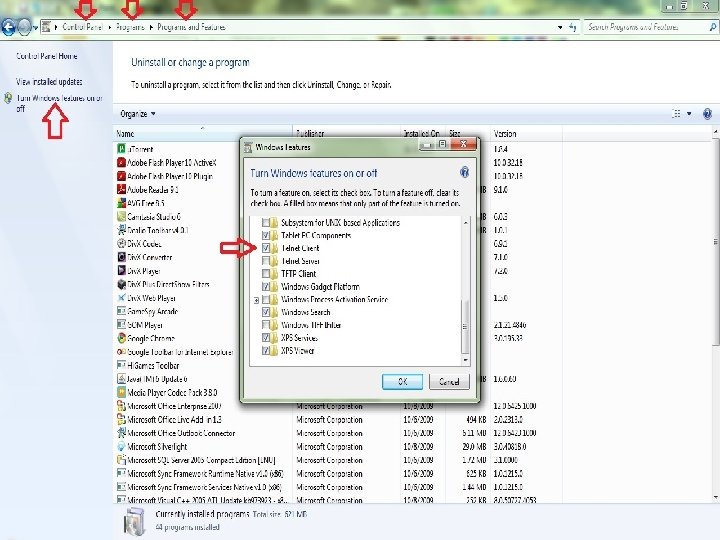720x540 pixels.
Task: Click the refresh button beside address bar
Action: [x=572, y=27]
